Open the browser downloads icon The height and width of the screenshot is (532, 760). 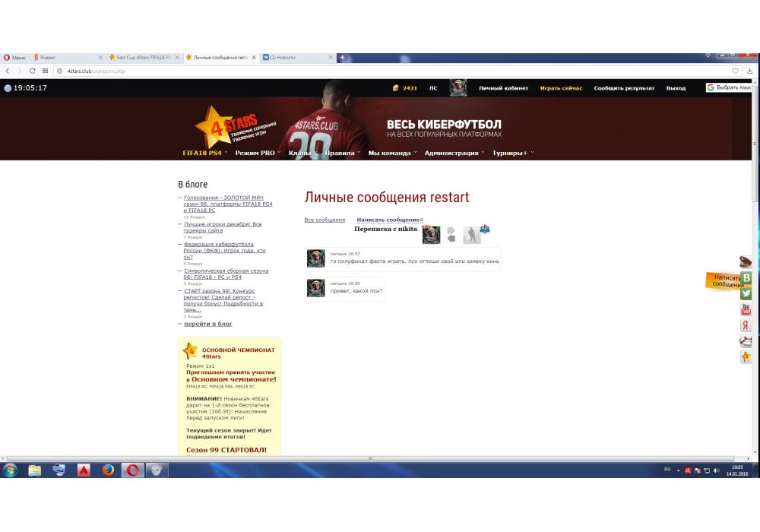tap(750, 71)
